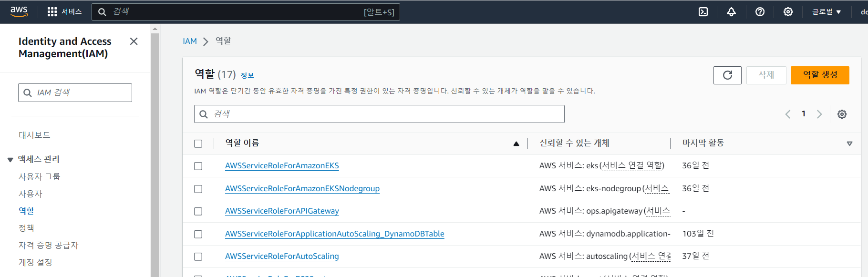Click 서비스 연결 역할 in the EKS row
The height and width of the screenshot is (277, 868).
point(632,165)
